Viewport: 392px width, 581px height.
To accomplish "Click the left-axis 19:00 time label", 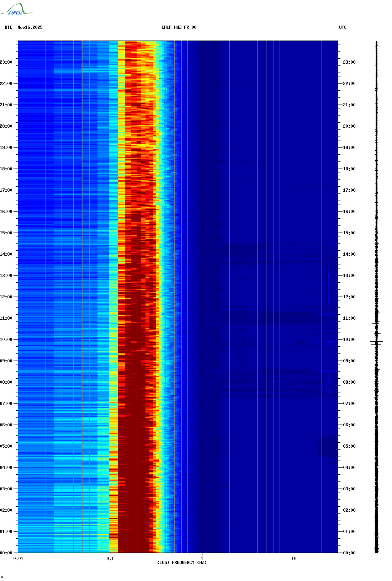I will tap(6, 148).
